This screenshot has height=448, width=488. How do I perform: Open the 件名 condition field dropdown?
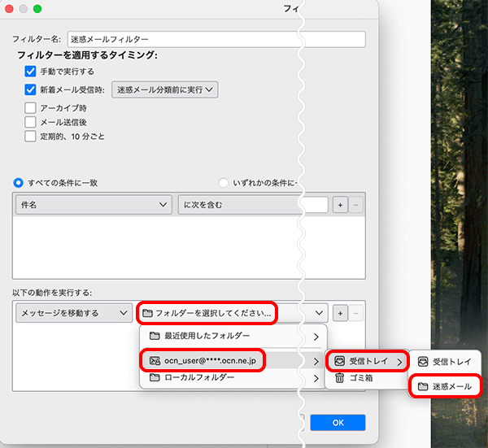[94, 206]
